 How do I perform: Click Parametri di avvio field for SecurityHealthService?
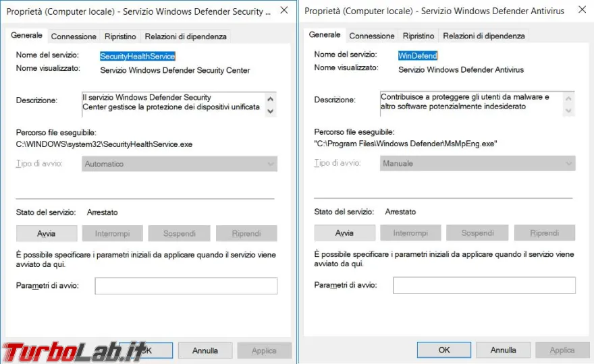coord(186,286)
